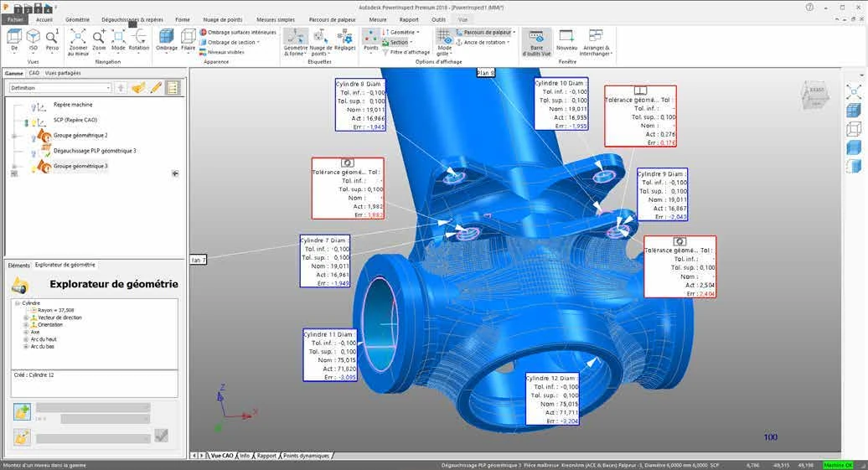Image resolution: width=868 pixels, height=470 pixels.
Task: Click the list view icon in sequence toolbar
Action: click(x=173, y=88)
